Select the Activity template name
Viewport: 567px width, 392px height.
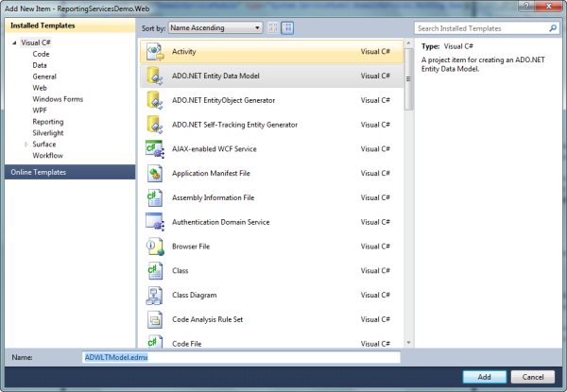pyautogui.click(x=183, y=52)
